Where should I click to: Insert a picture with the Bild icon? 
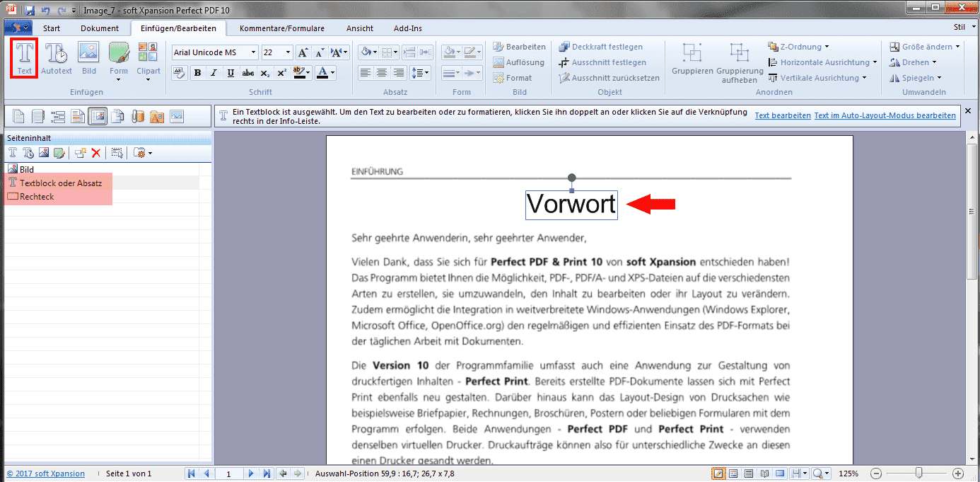[x=88, y=57]
